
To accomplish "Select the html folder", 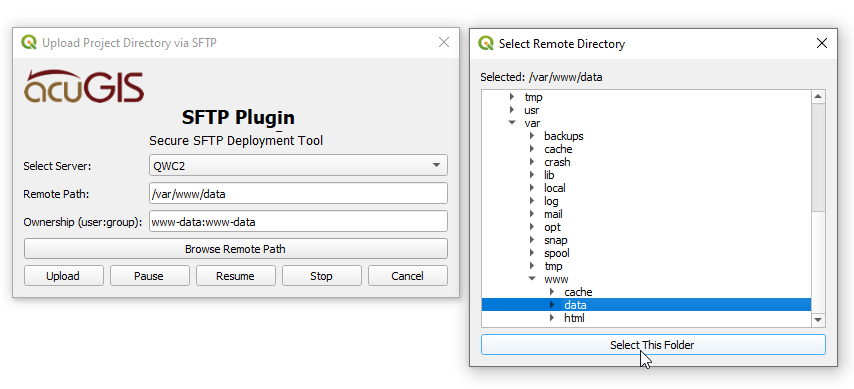I will point(574,318).
